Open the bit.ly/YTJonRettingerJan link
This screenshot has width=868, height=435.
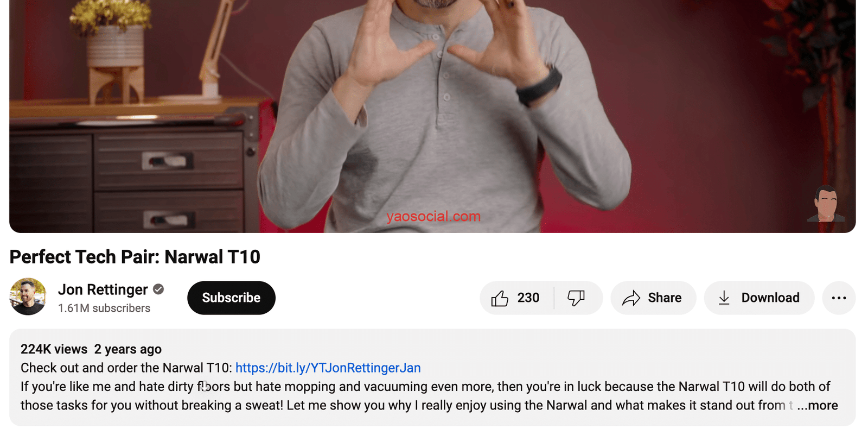pos(328,368)
